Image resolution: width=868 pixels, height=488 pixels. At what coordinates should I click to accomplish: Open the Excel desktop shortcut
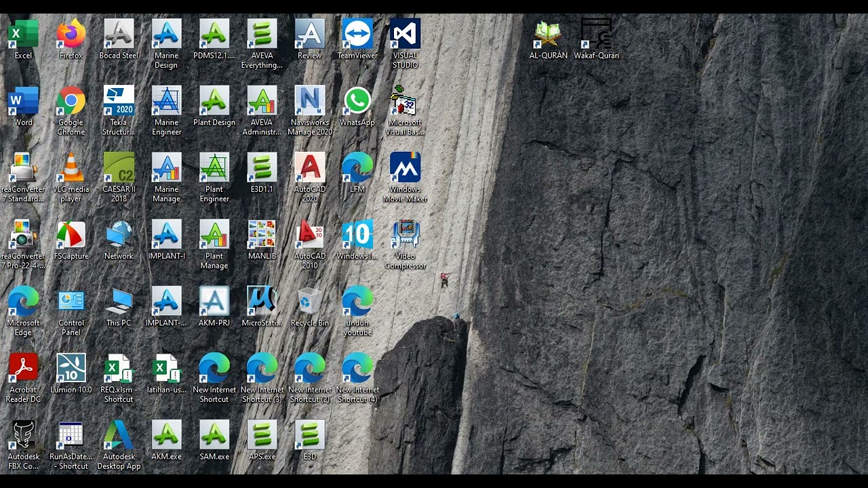23,34
